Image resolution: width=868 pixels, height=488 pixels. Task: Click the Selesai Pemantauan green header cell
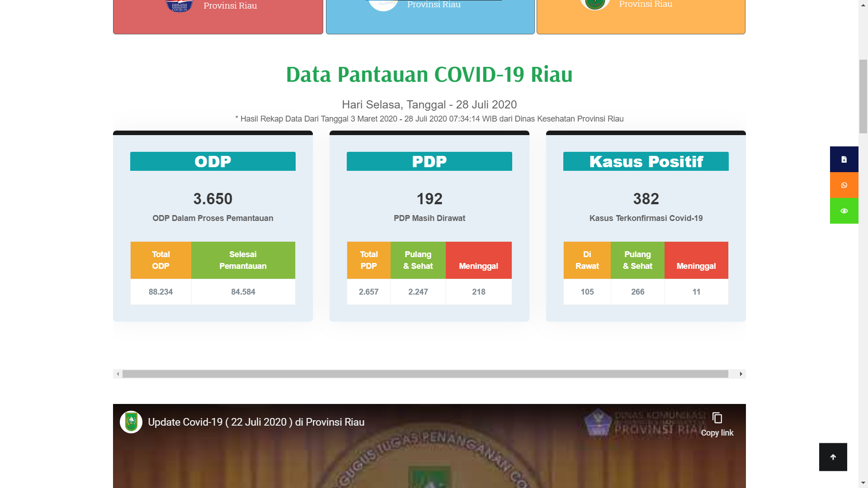(243, 260)
